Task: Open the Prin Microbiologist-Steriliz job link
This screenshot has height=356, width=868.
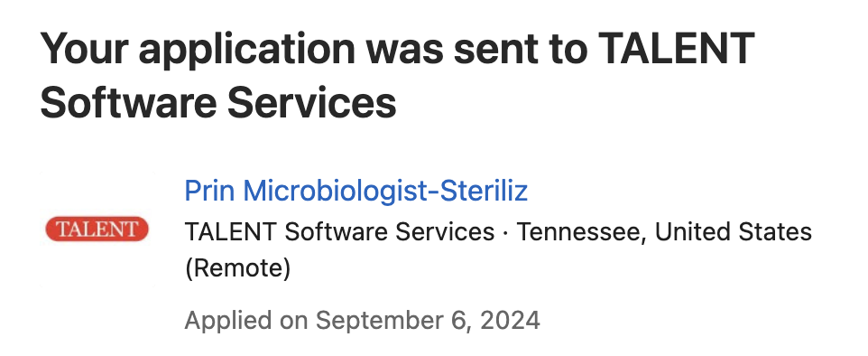Action: coord(356,191)
